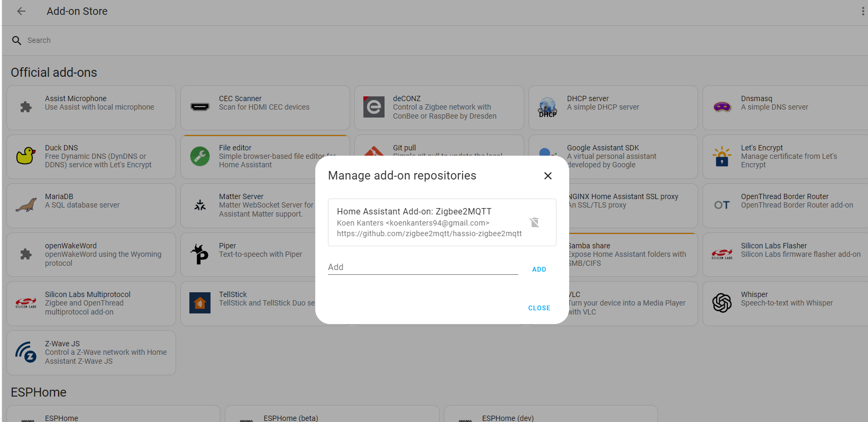Open the OpenThread Border Router title
The height and width of the screenshot is (422, 868).
click(785, 196)
